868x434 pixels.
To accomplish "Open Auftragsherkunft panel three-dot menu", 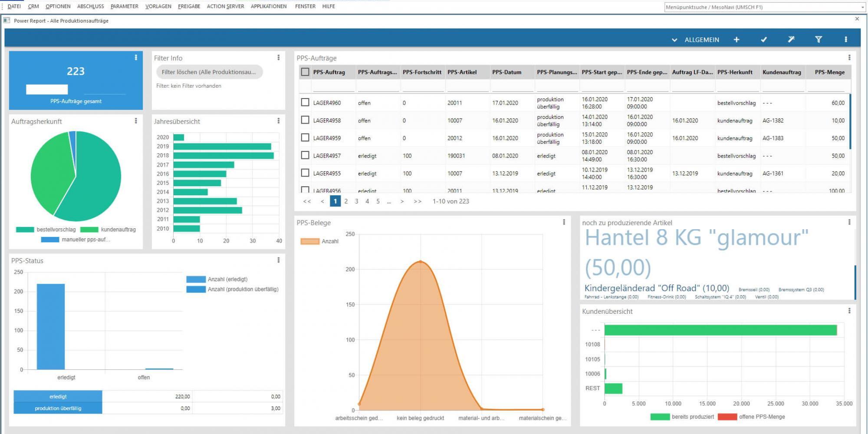I will point(136,121).
